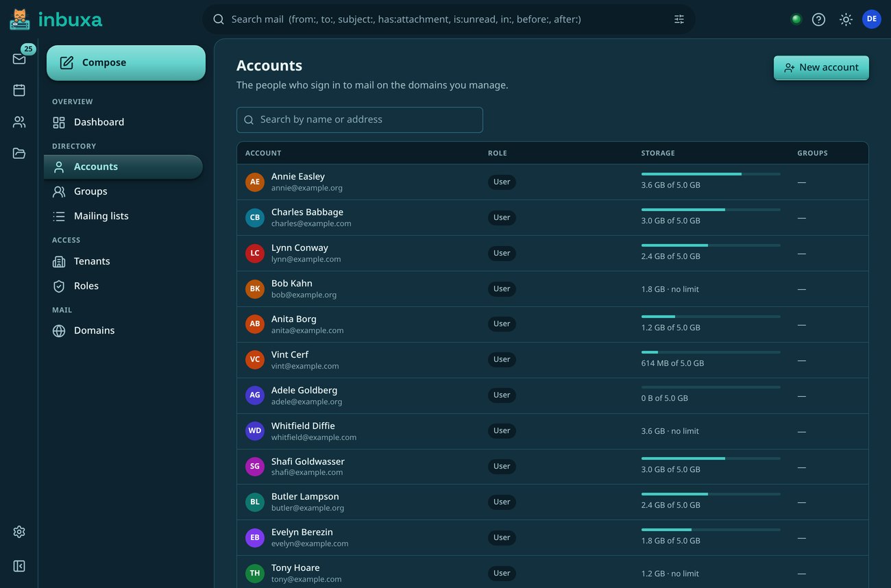The image size is (891, 588).
Task: Click the User role badge for Bob Kahn
Action: click(502, 289)
